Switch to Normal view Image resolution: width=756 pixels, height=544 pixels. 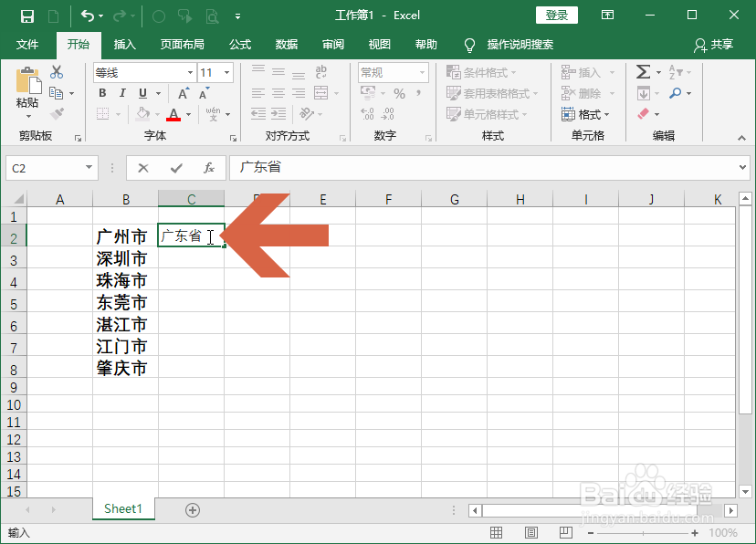click(496, 532)
